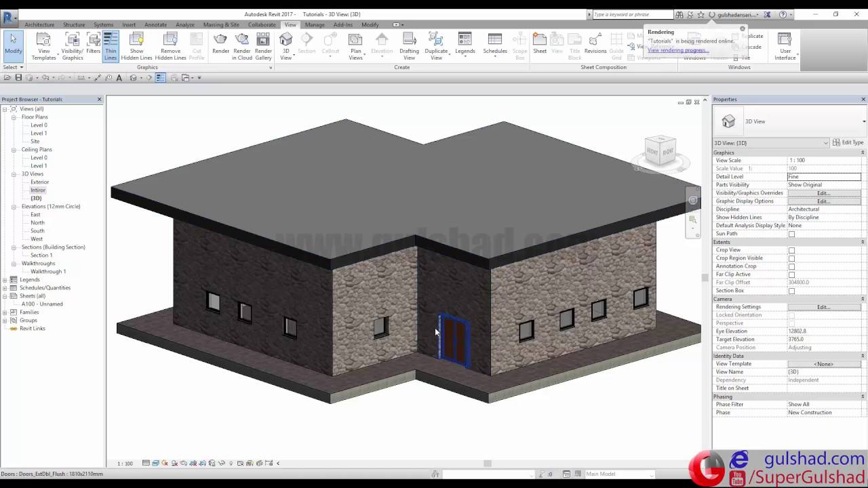Enable Section Box checkbox
The width and height of the screenshot is (868, 488).
tap(791, 291)
